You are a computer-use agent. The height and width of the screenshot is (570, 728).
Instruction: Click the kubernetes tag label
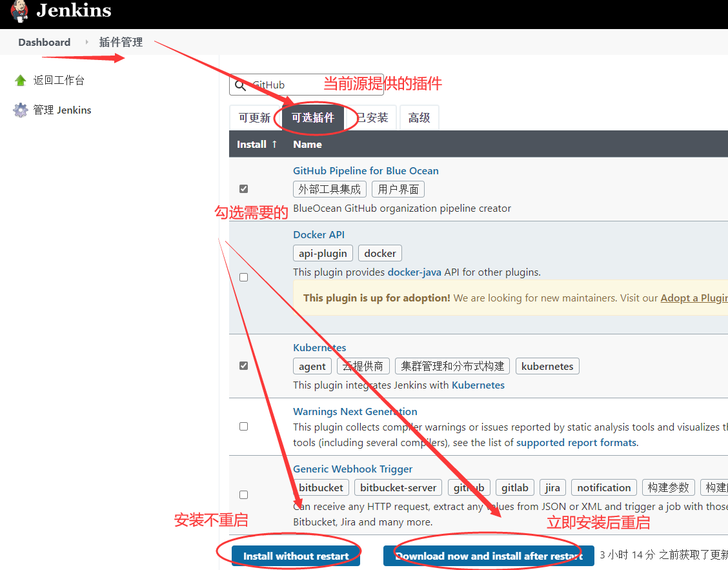pyautogui.click(x=547, y=366)
